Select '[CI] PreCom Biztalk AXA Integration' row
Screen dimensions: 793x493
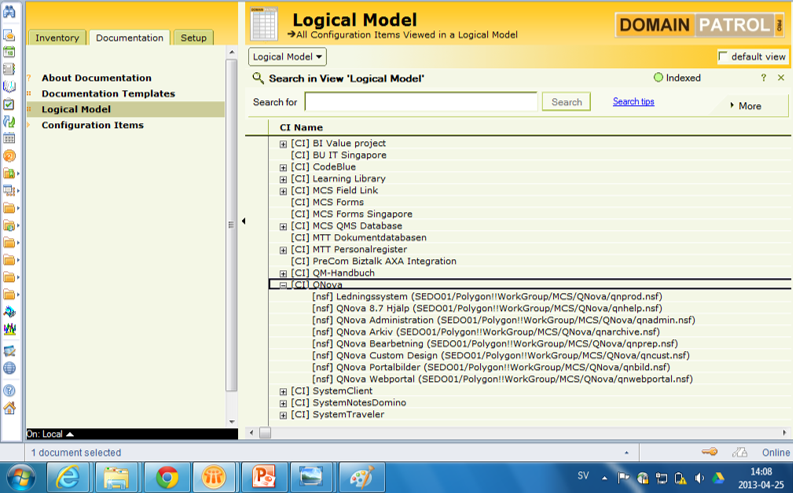coord(374,261)
